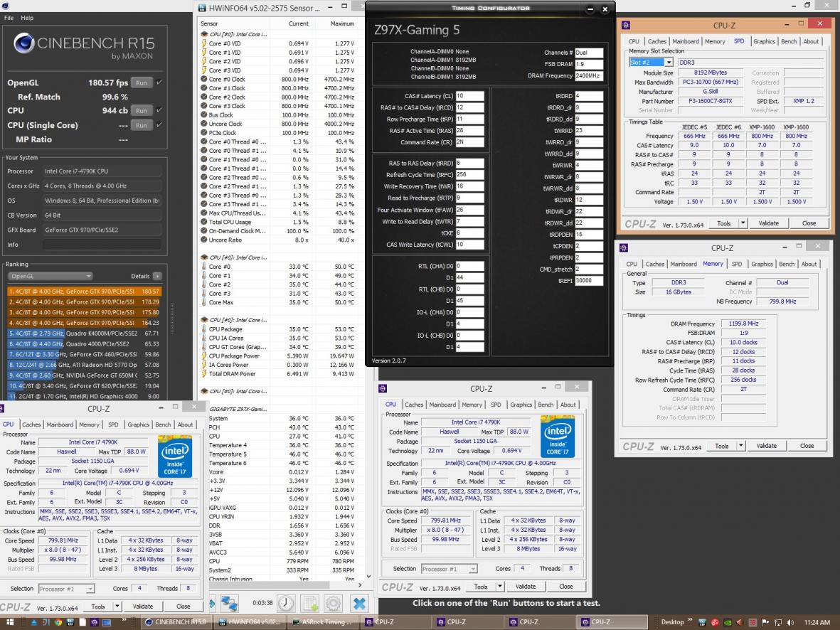
Task: Toggle the CPU test checkmark
Action: (x=159, y=110)
